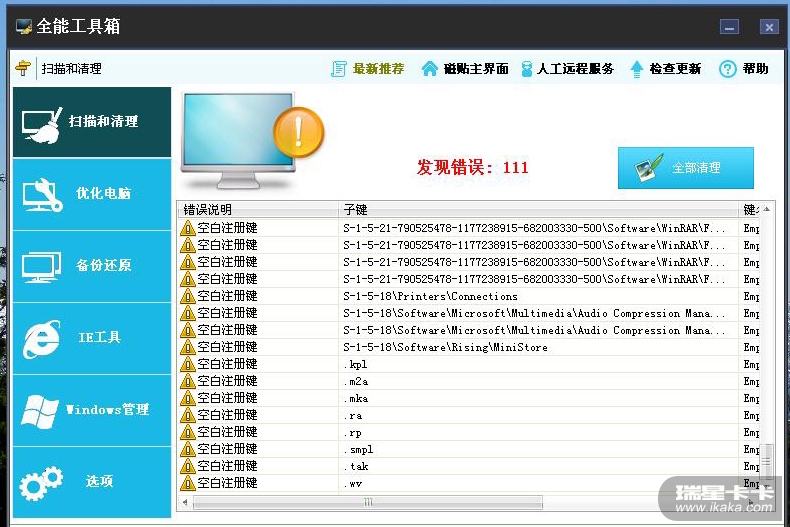Viewport: 790px width, 527px height.
Task: Open 优化电脑 sidebar section
Action: [92, 194]
